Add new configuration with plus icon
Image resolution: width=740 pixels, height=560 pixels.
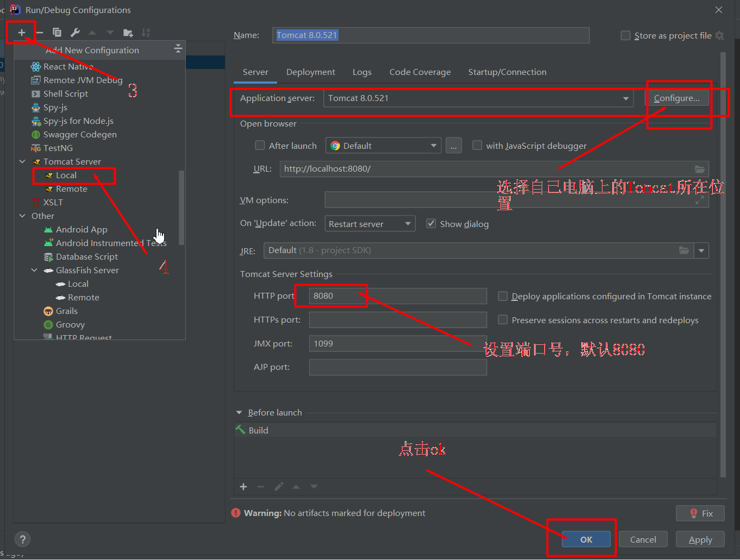[x=22, y=33]
